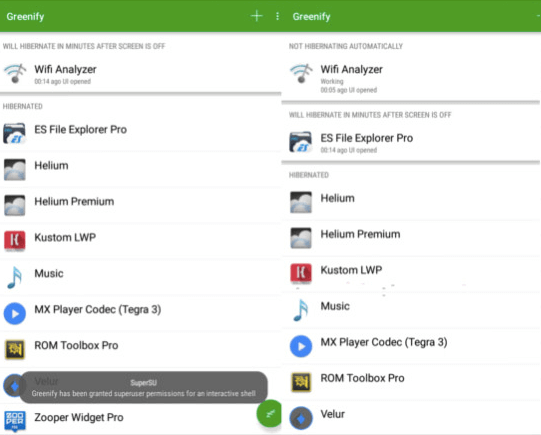Image resolution: width=541 pixels, height=435 pixels.
Task: Tap the SuperSU permission toast message
Action: [x=144, y=388]
